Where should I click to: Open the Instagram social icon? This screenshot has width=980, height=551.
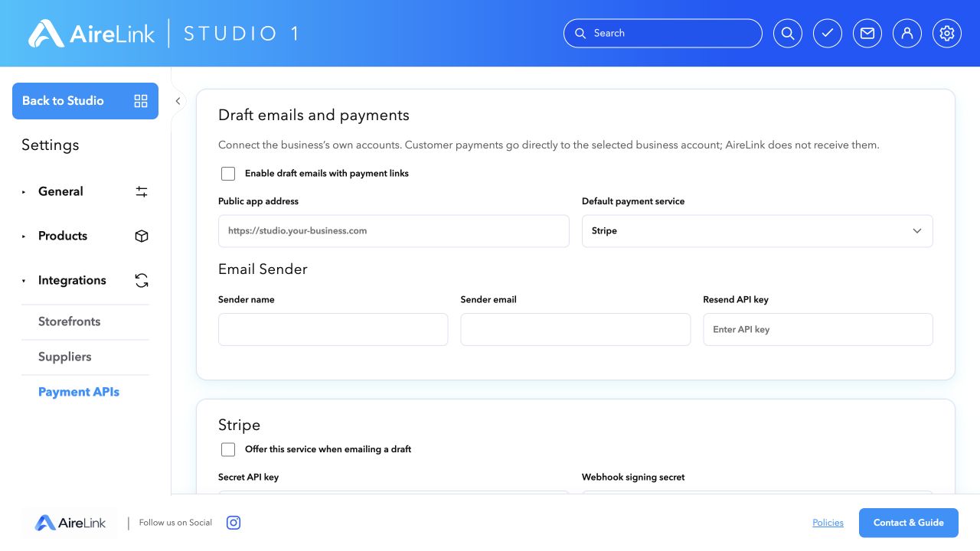pyautogui.click(x=234, y=523)
